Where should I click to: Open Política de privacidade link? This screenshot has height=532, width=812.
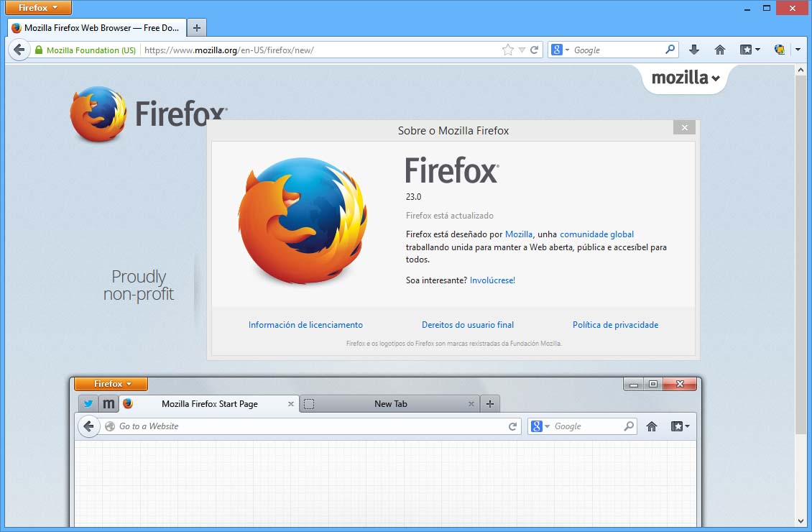click(x=615, y=325)
